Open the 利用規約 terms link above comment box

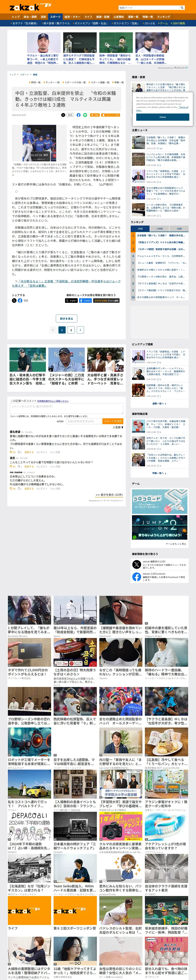[53, 401]
